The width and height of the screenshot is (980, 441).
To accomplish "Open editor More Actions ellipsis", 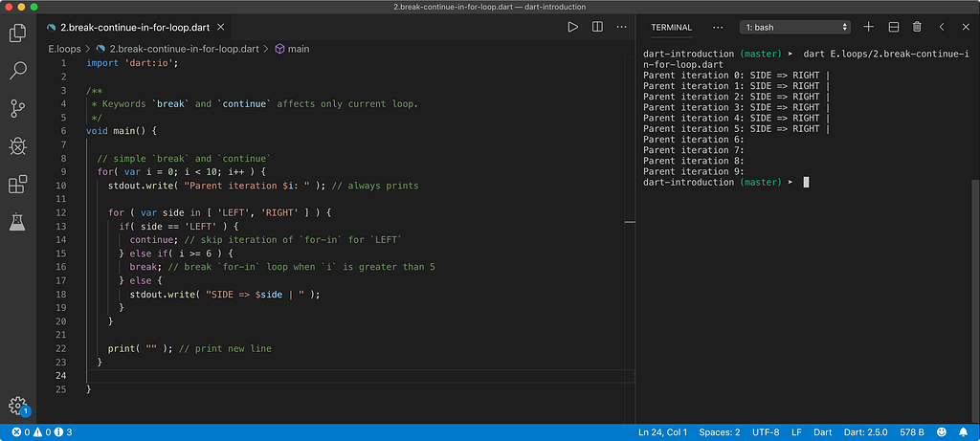I will coord(622,27).
